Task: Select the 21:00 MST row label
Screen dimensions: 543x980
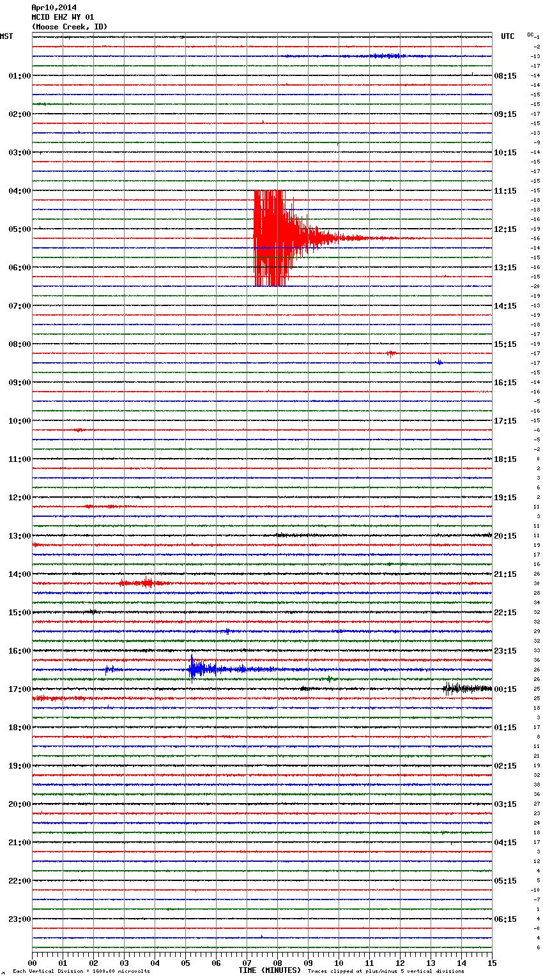Action: click(x=19, y=843)
